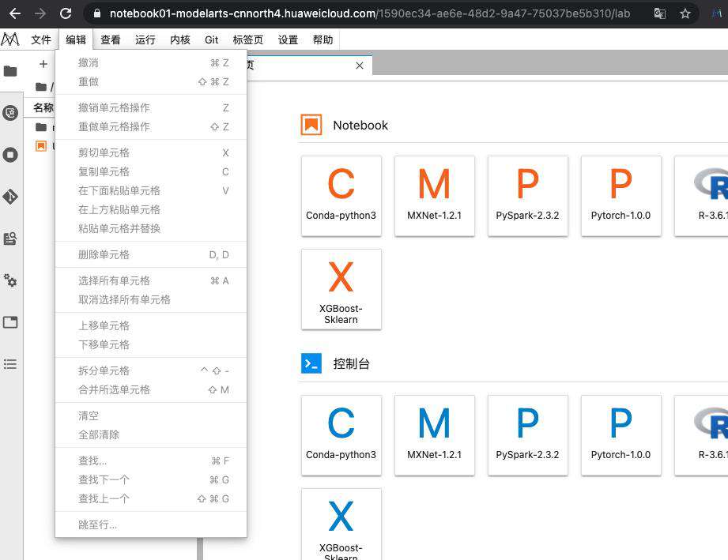
Task: Click the translate page icon in address bar
Action: (660, 13)
